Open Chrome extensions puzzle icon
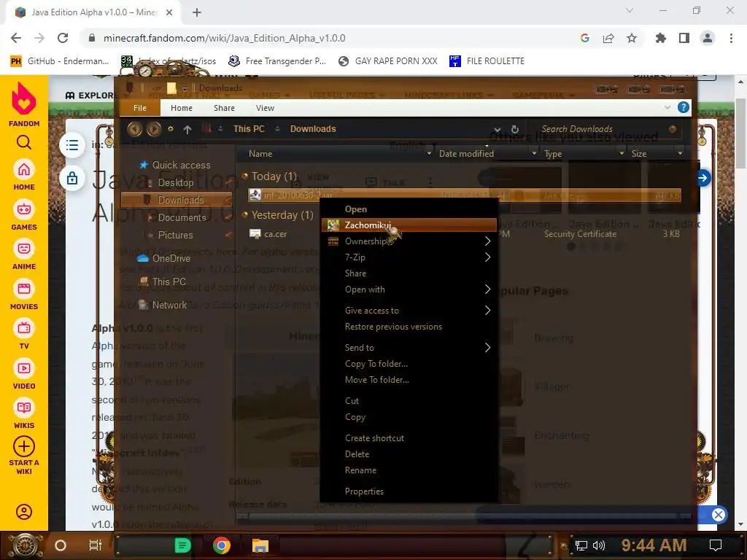The image size is (747, 560). (660, 38)
